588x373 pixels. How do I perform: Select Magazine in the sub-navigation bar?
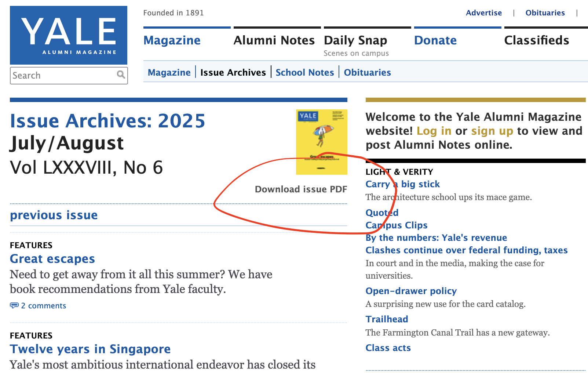(x=169, y=72)
